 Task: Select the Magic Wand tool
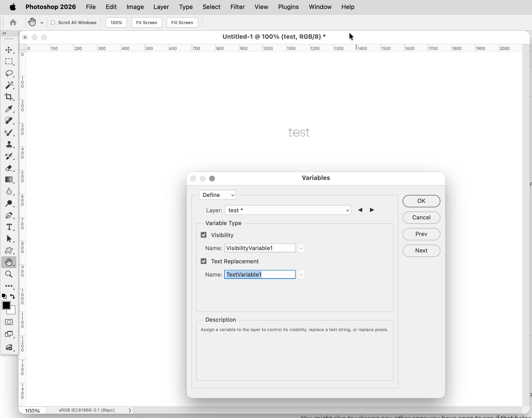9,85
